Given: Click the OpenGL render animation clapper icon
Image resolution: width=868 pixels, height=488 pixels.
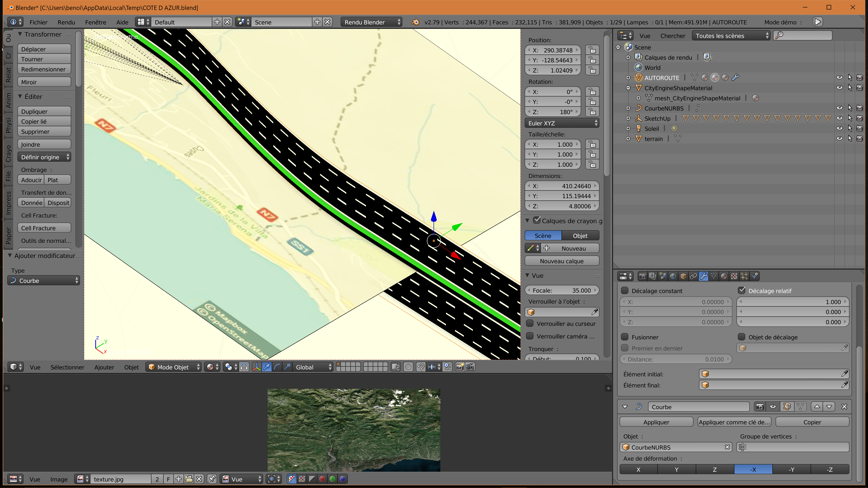Looking at the screenshot, I should tap(470, 367).
